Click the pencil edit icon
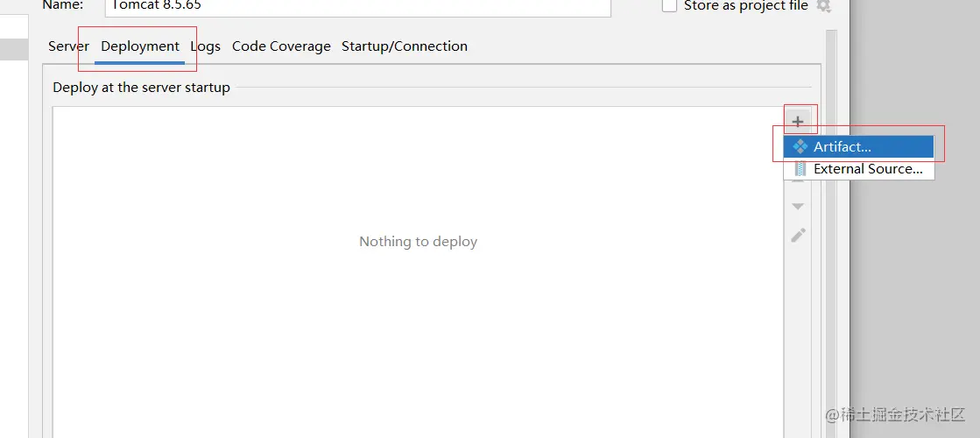This screenshot has width=980, height=438. point(798,236)
